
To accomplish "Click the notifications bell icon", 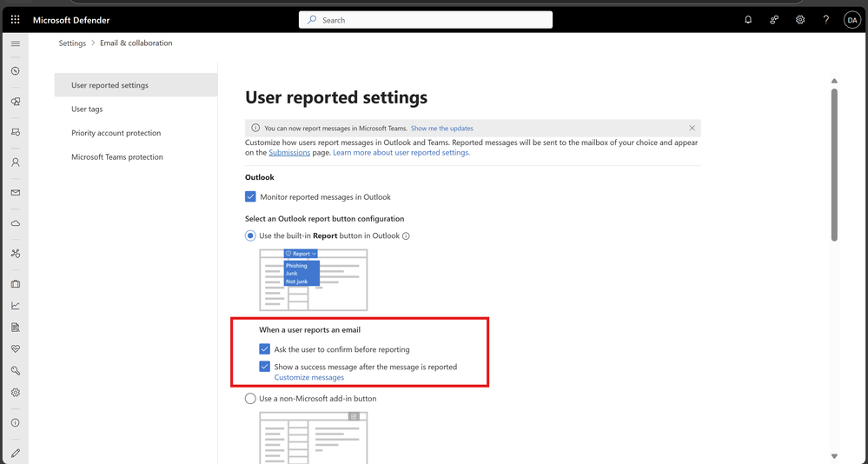I will tap(748, 20).
